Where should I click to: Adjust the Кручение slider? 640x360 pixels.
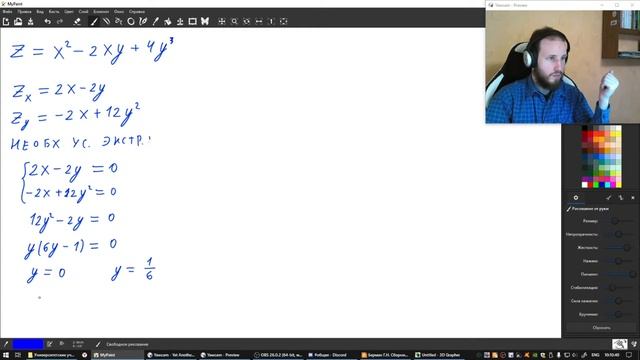(x=620, y=314)
